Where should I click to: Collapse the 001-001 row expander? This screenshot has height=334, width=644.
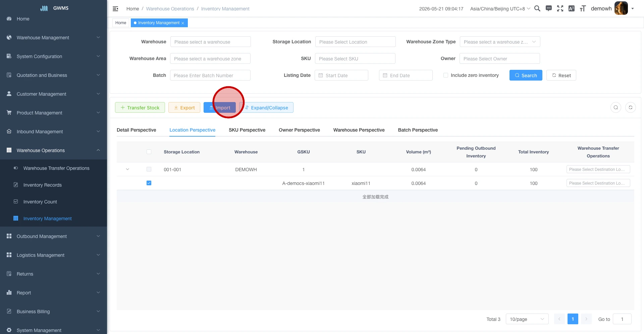tap(127, 169)
